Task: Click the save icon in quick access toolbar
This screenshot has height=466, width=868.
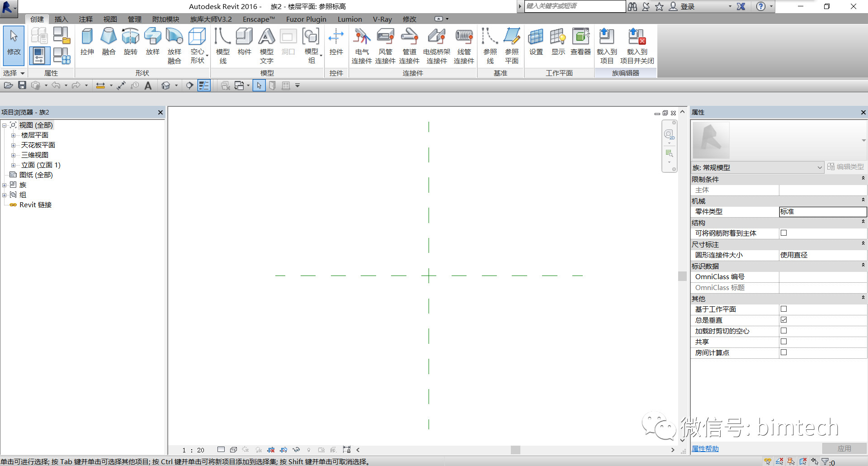Action: click(x=22, y=85)
